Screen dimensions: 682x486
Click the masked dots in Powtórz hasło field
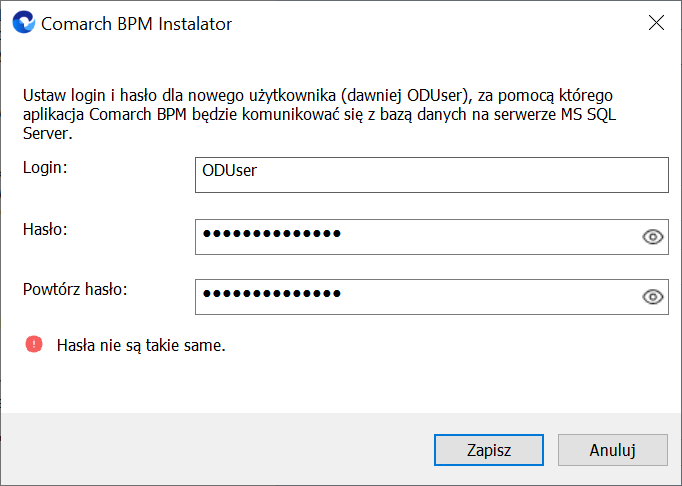pyautogui.click(x=272, y=294)
